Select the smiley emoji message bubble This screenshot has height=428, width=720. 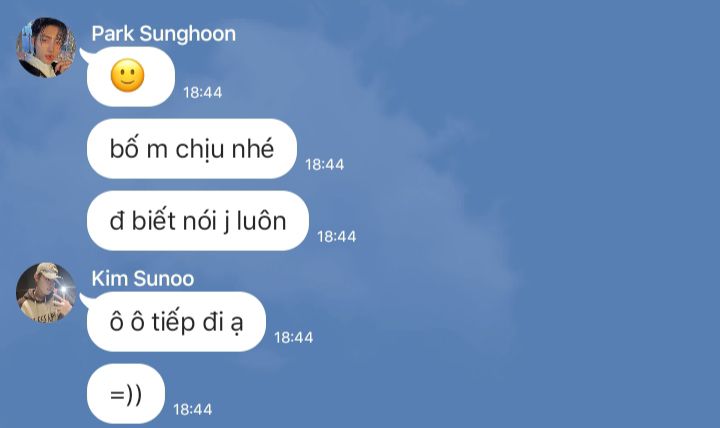131,77
